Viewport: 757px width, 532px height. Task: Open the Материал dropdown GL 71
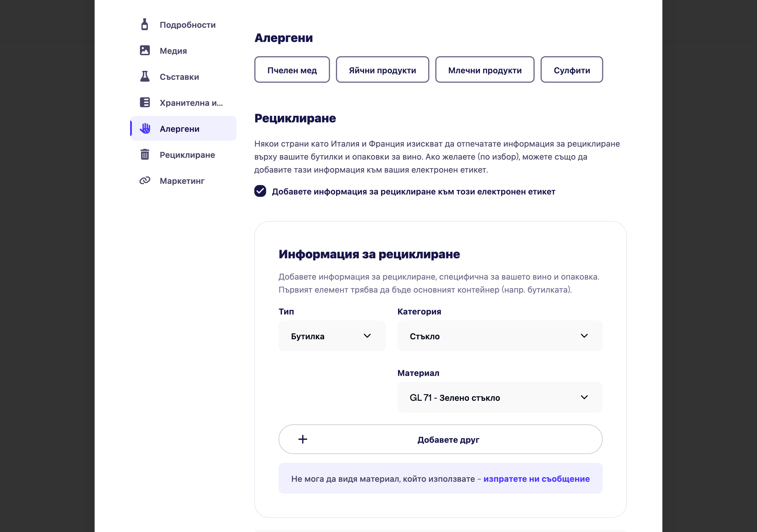[x=500, y=398]
